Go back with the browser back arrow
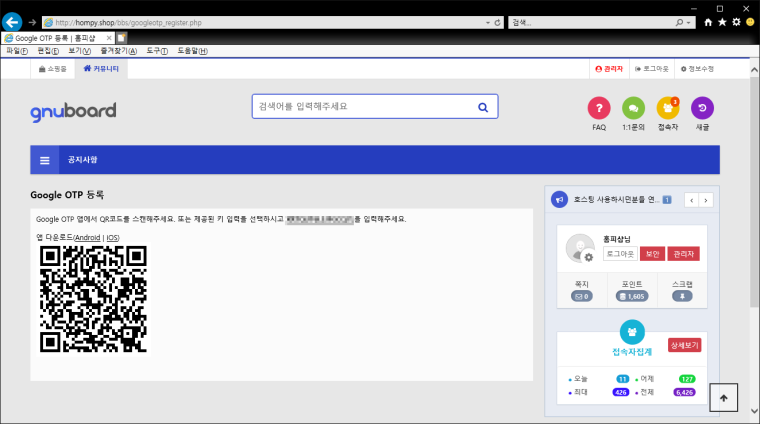This screenshot has width=760, height=424. [x=13, y=22]
